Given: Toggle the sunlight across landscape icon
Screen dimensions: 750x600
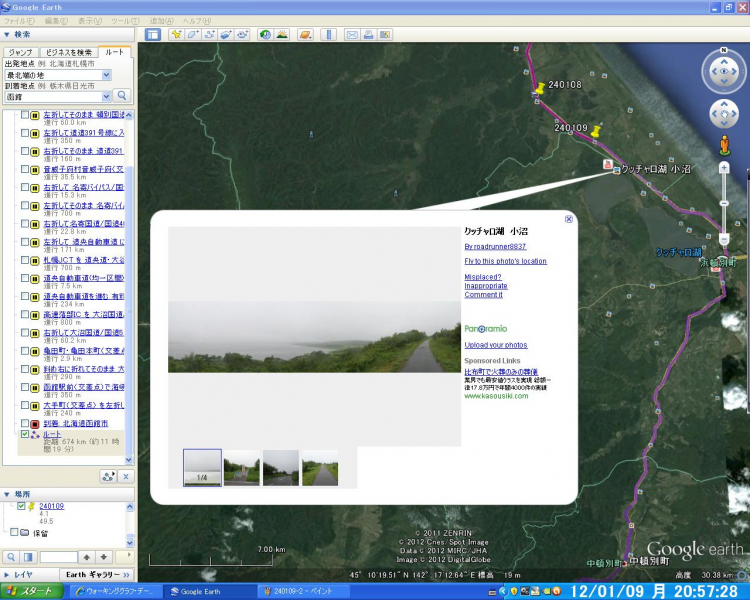Looking at the screenshot, I should [282, 34].
